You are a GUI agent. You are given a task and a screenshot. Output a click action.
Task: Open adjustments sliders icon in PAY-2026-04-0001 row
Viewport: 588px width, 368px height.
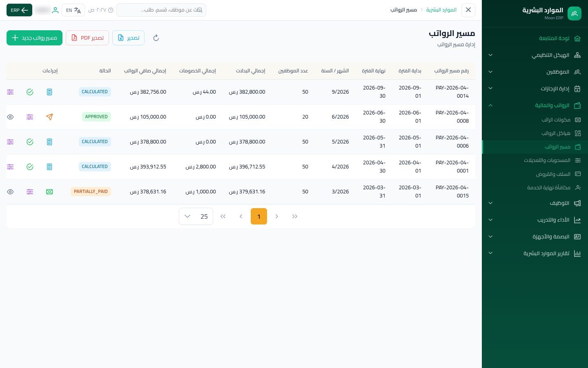(10, 167)
